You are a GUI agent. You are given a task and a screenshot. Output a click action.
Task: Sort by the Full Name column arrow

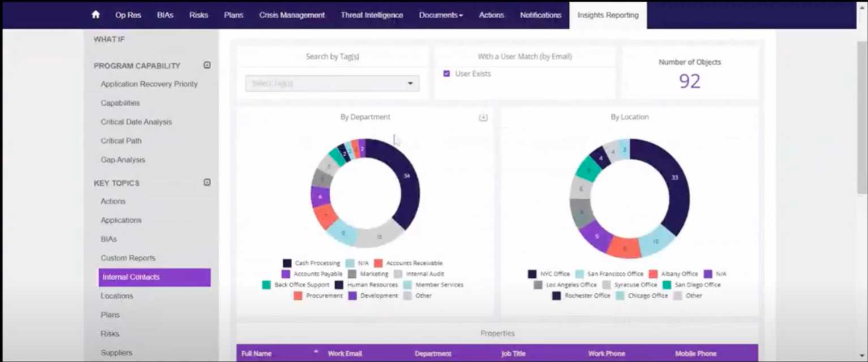pyautogui.click(x=316, y=353)
